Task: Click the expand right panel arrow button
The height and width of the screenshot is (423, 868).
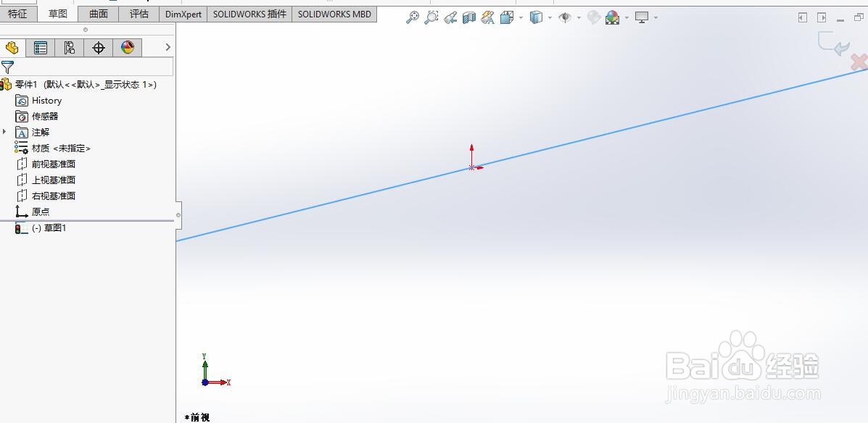Action: [822, 17]
